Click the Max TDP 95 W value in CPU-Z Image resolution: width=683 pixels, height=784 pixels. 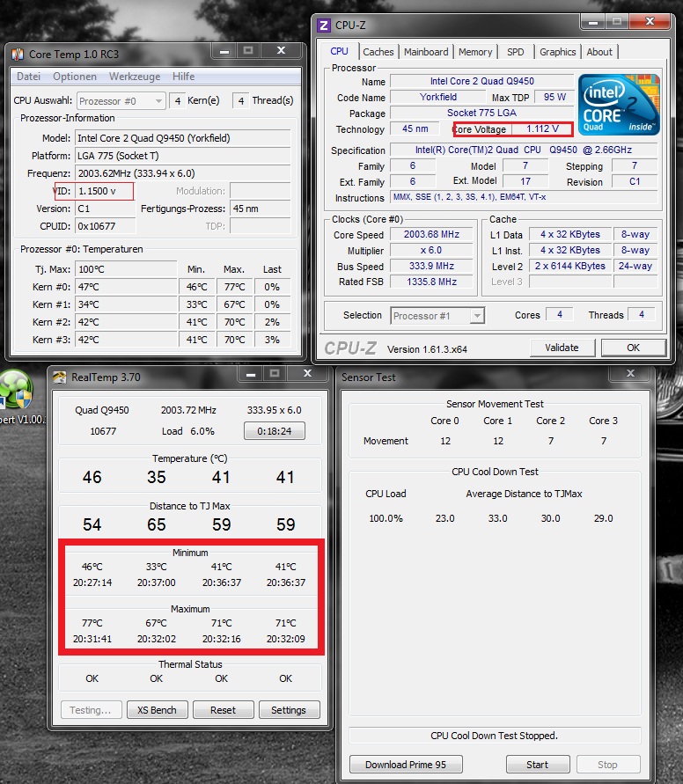point(554,97)
